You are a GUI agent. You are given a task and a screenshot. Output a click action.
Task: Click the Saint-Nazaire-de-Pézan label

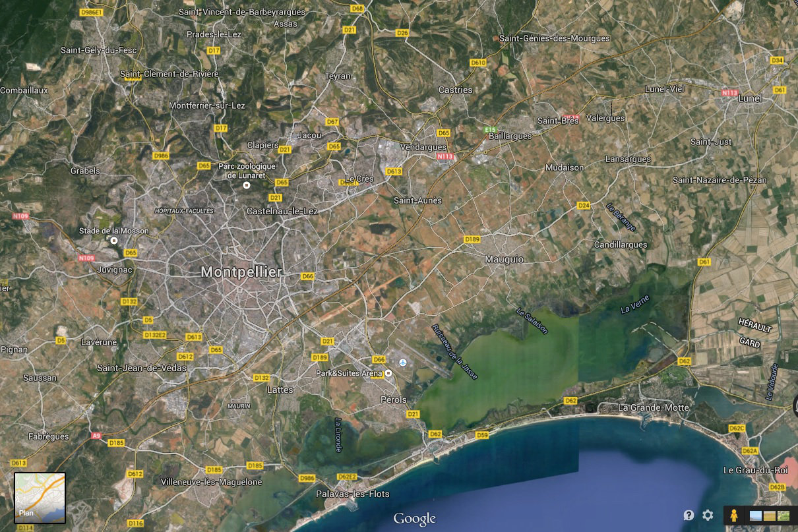[x=720, y=180]
